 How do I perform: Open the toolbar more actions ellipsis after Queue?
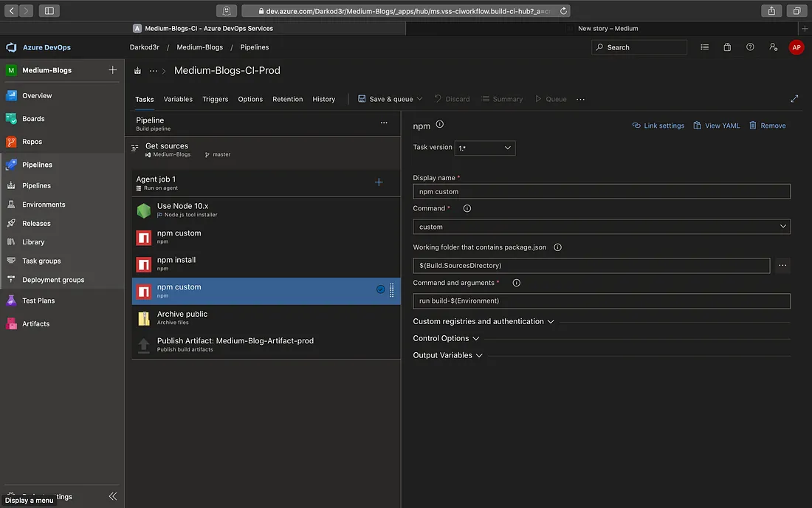coord(580,99)
